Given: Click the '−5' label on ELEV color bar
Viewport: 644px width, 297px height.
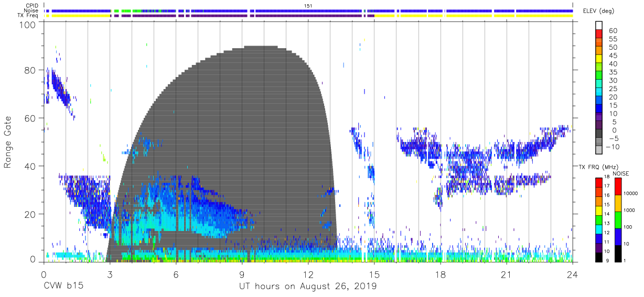Looking at the screenshot, I should coord(613,139).
